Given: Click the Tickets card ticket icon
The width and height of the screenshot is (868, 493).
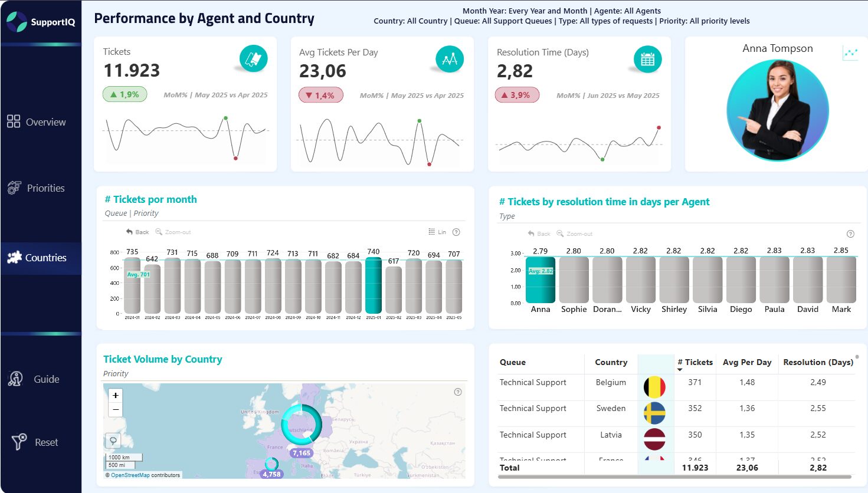Looking at the screenshot, I should pos(254,59).
